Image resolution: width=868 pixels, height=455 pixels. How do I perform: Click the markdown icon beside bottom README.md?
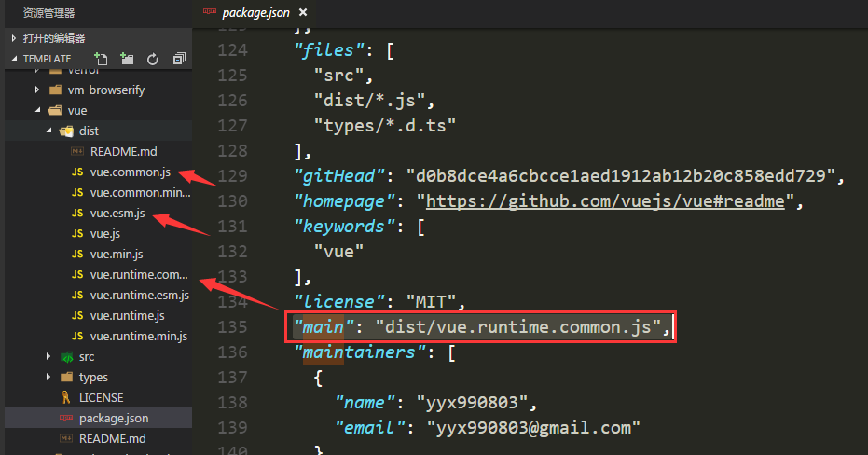[66, 438]
